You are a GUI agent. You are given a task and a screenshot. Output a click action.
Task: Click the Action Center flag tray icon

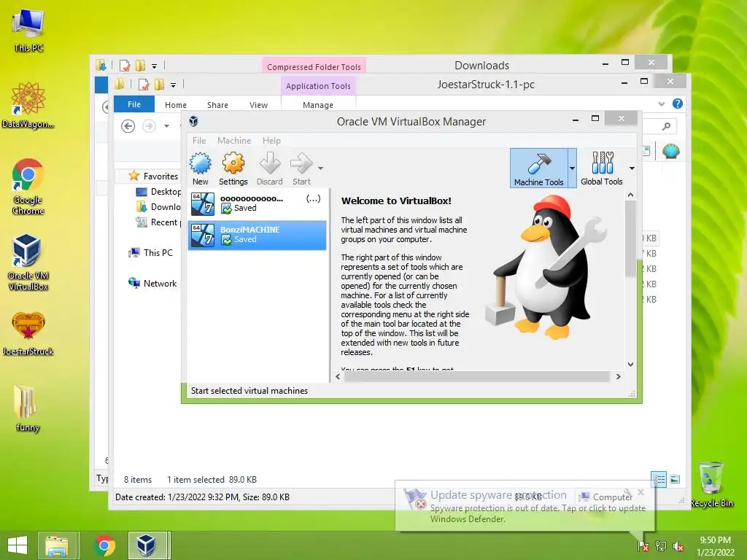(x=643, y=546)
